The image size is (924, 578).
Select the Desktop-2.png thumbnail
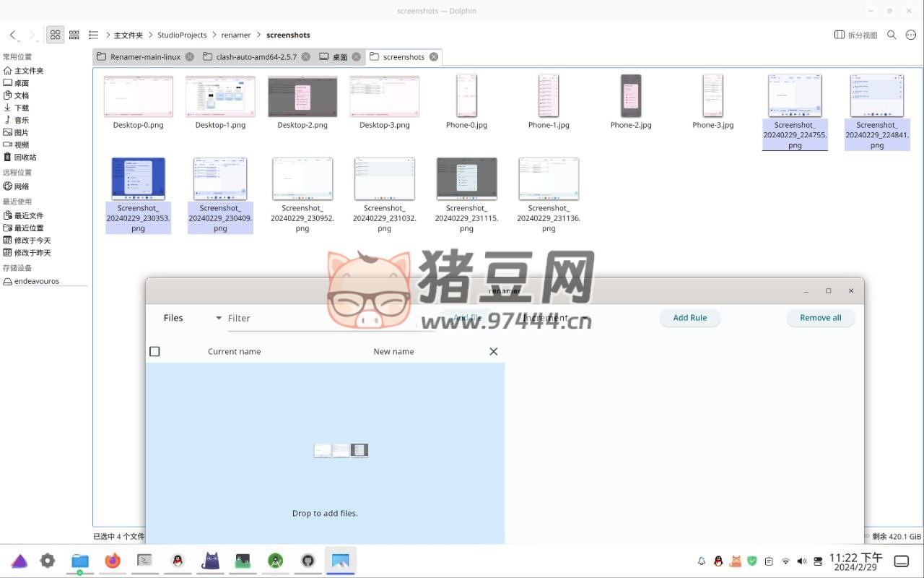[x=302, y=97]
